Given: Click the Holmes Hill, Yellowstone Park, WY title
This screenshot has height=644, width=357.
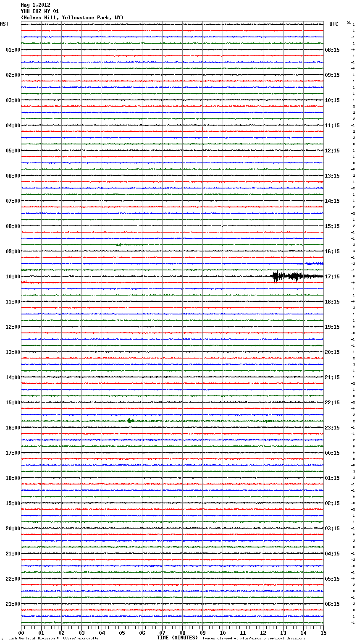Looking at the screenshot, I should click(72, 18).
